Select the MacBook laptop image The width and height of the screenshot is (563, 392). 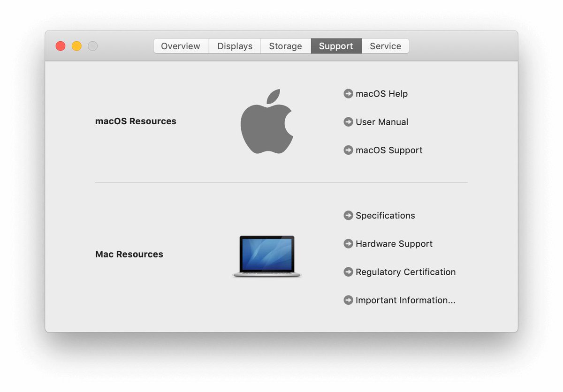point(267,256)
